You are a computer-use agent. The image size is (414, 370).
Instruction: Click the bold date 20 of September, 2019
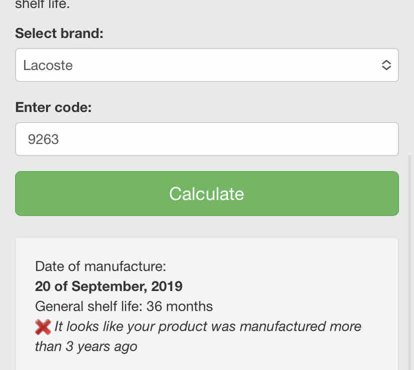point(109,286)
